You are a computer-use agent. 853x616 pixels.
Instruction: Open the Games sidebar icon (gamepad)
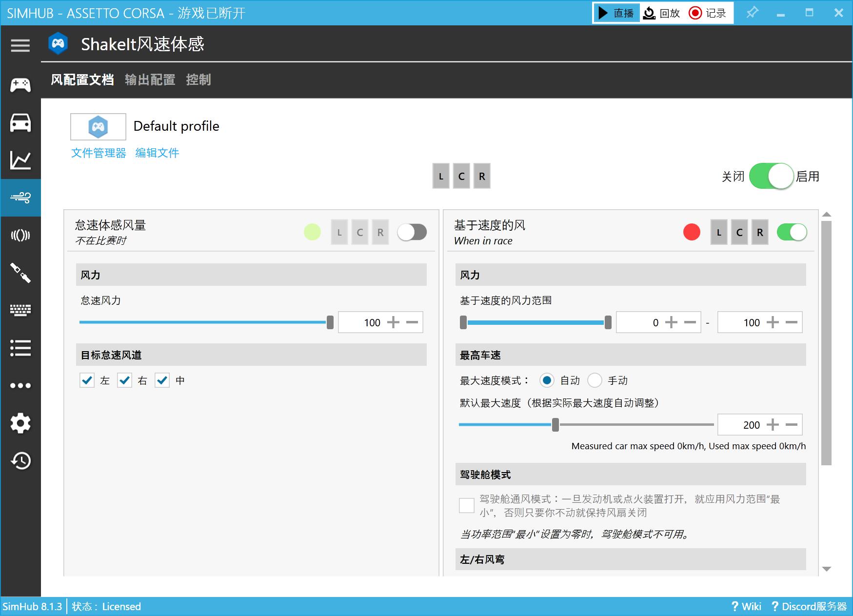pos(20,85)
